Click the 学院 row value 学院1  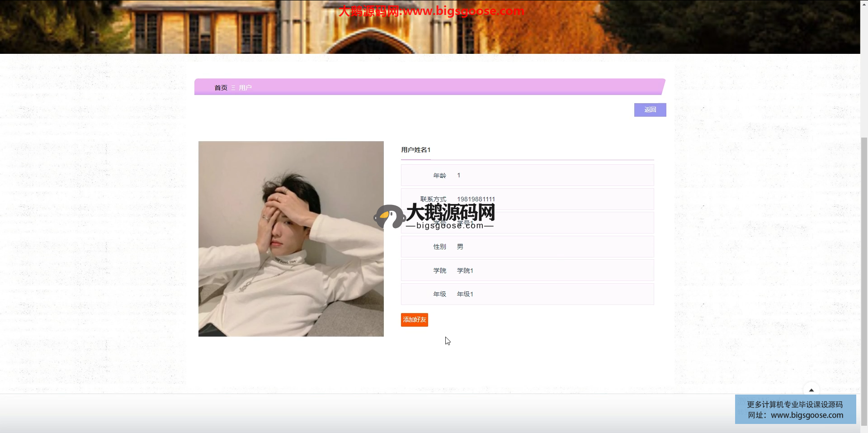465,271
